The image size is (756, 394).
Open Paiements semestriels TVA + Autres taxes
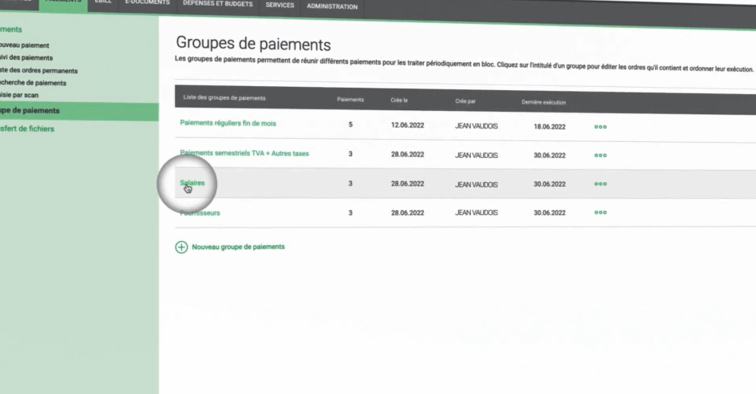click(244, 153)
